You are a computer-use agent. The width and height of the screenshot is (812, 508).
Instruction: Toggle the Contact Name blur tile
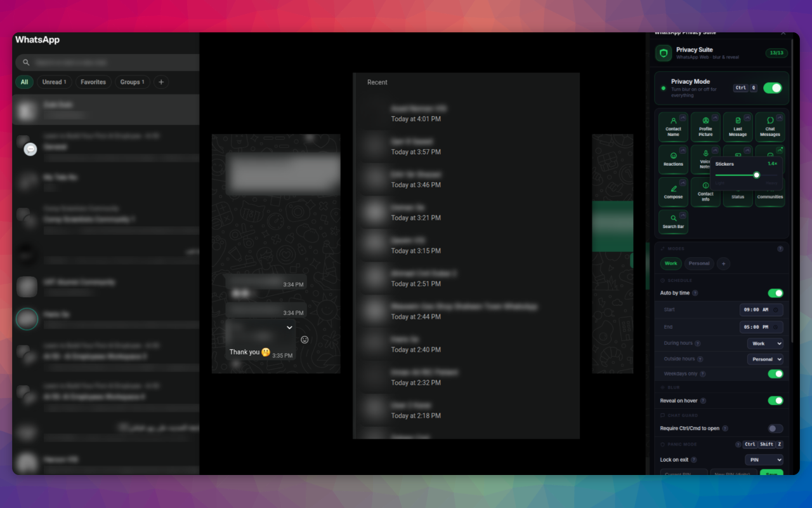[x=673, y=127]
